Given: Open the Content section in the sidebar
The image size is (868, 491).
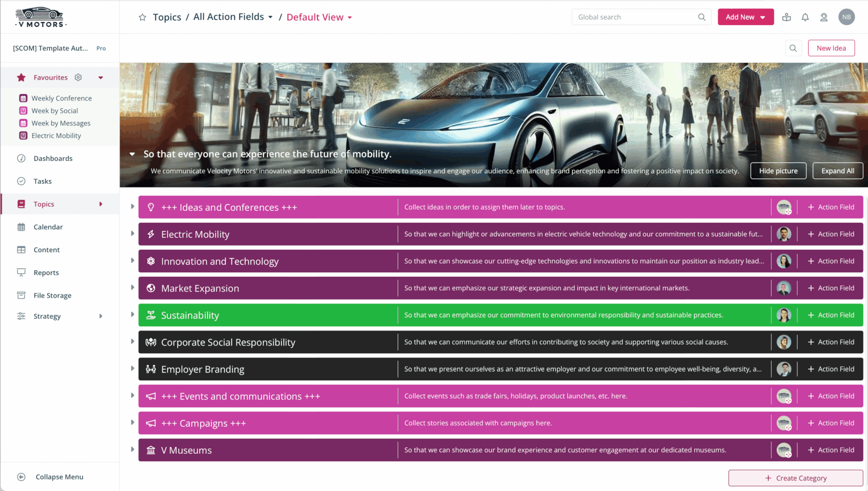Looking at the screenshot, I should [x=47, y=250].
